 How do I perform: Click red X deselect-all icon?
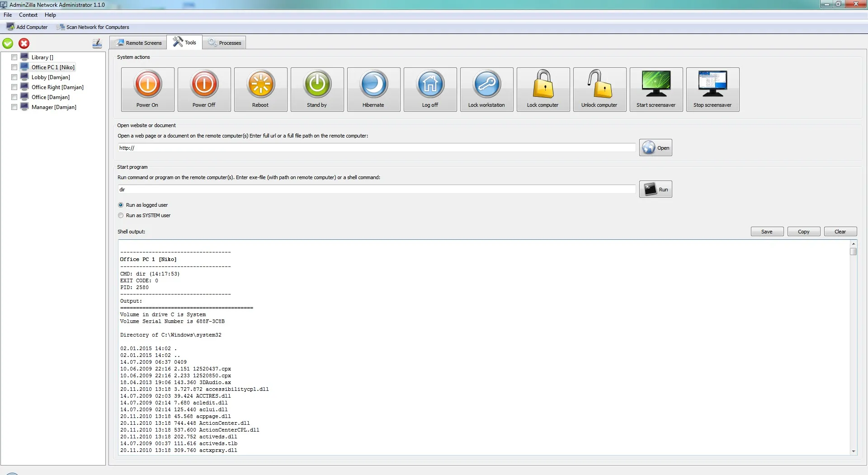pyautogui.click(x=24, y=43)
